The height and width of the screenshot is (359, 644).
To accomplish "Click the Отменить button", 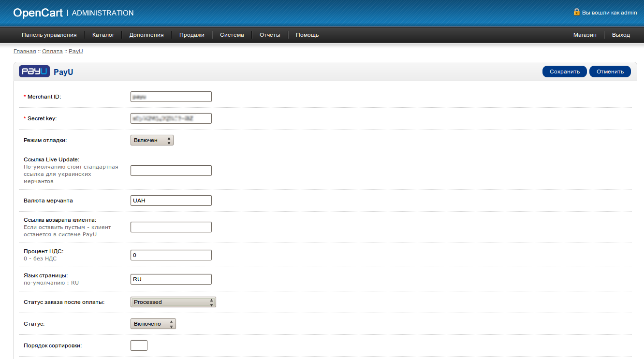I will [610, 72].
